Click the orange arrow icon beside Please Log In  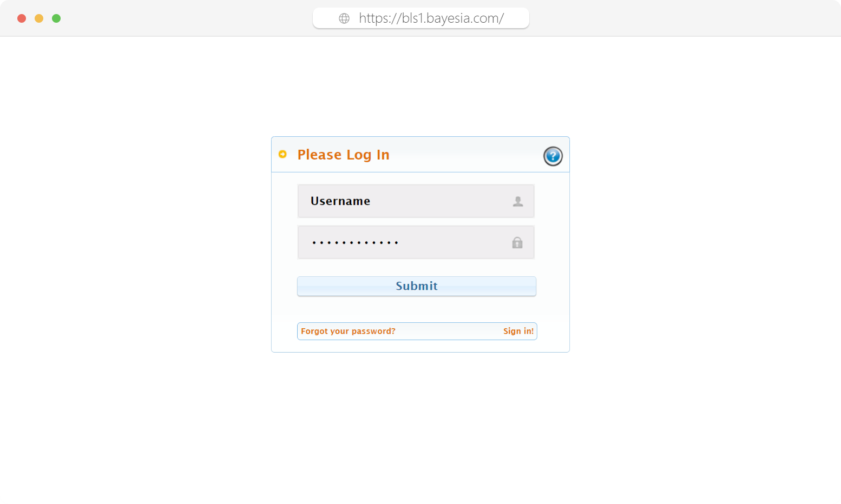coord(282,154)
